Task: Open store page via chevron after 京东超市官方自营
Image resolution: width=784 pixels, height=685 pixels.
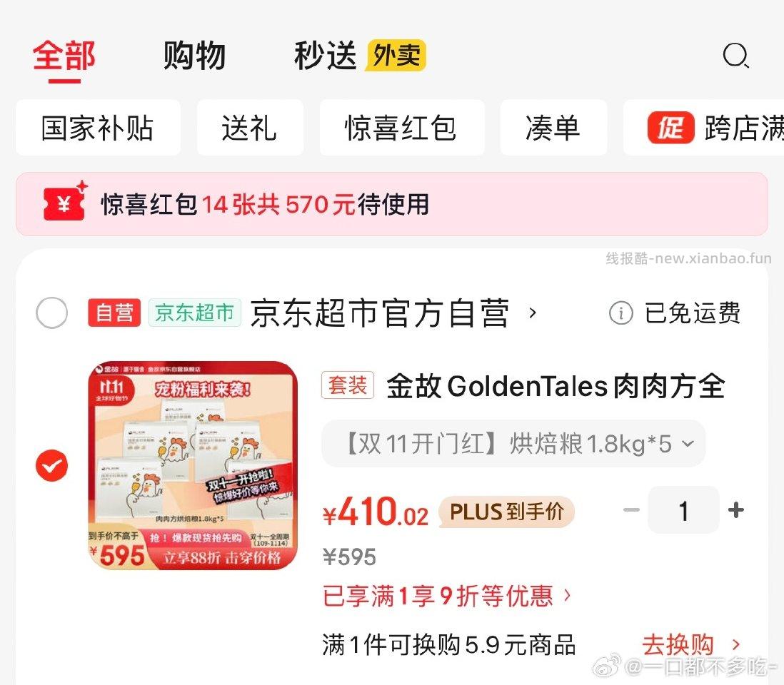Action: point(533,313)
